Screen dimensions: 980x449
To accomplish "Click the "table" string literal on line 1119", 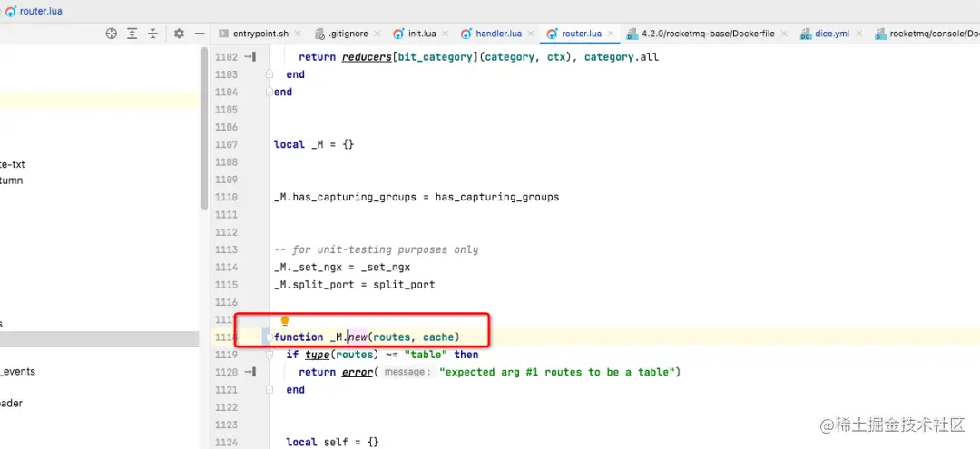I will coord(426,355).
